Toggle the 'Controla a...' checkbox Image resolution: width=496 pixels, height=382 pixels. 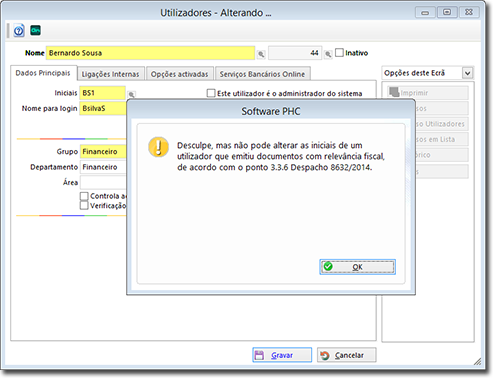[x=84, y=196]
